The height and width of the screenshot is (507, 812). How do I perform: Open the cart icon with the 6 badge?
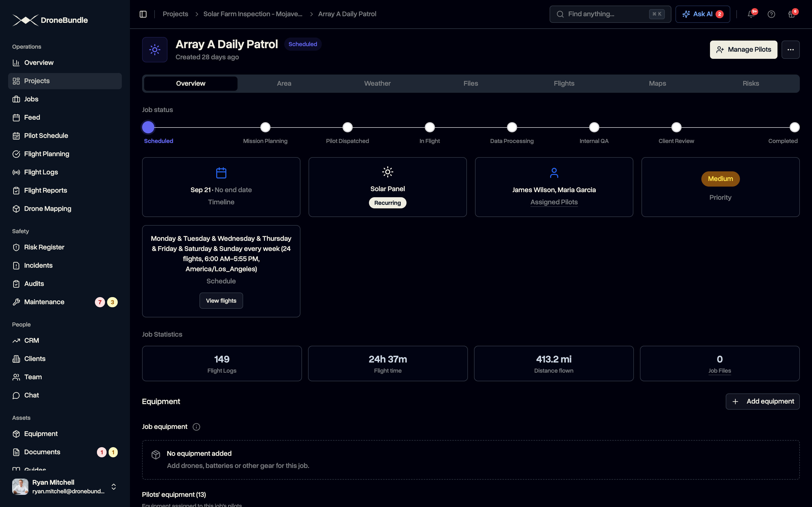tap(791, 14)
